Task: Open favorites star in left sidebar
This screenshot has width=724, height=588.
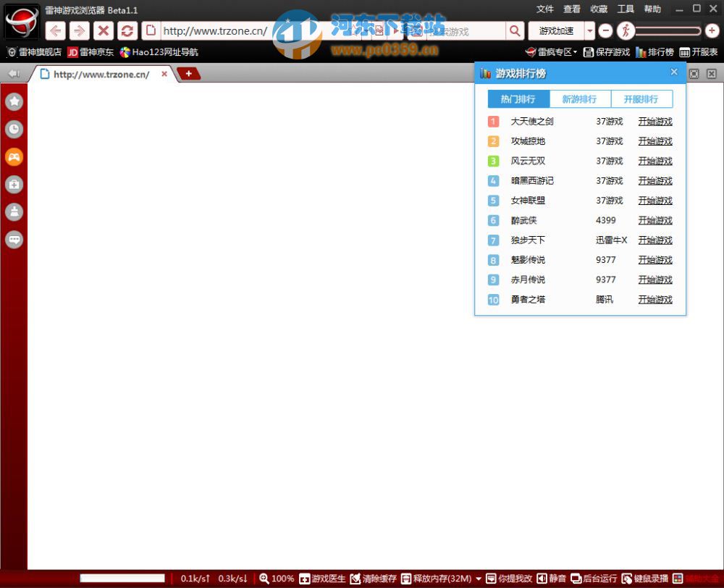Action: tap(14, 101)
